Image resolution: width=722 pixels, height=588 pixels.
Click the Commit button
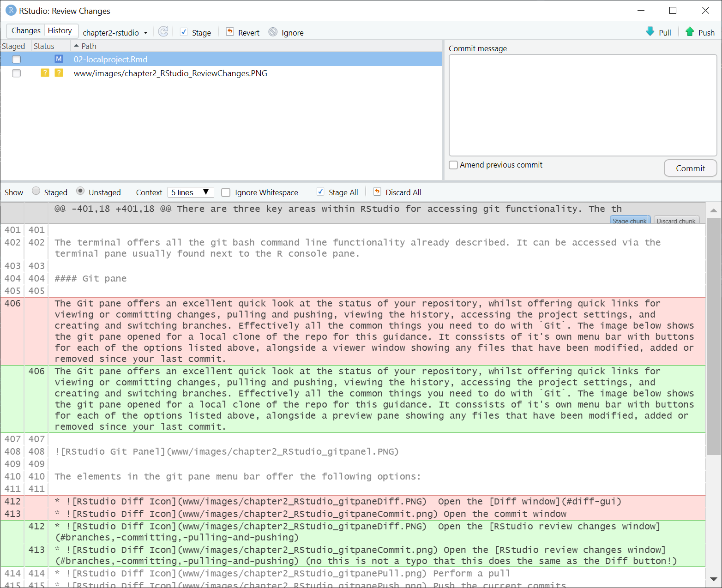point(690,168)
